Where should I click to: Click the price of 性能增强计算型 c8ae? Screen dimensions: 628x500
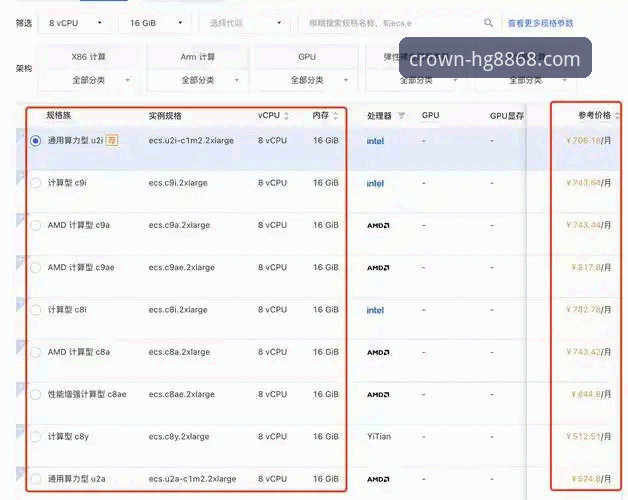(x=591, y=394)
